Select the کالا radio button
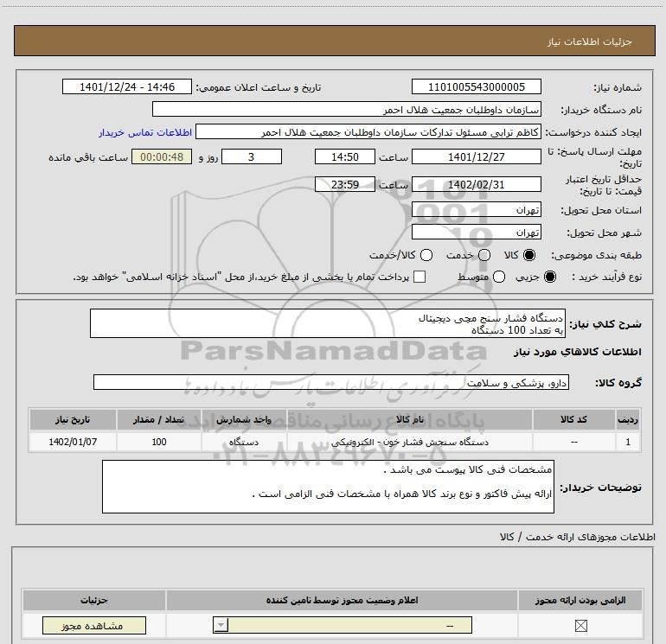This screenshot has width=666, height=644. [x=529, y=255]
